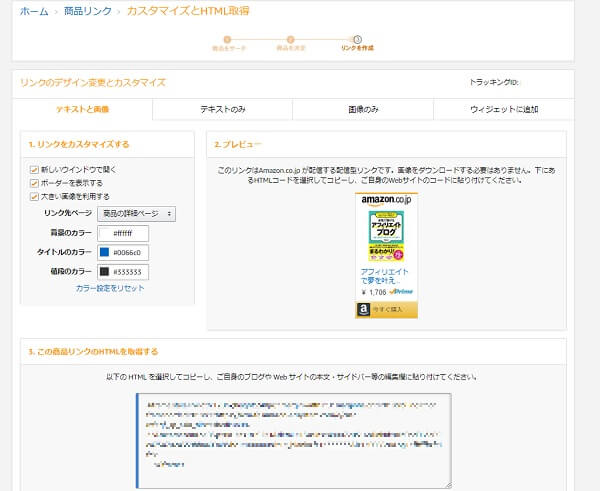
Task: Click Prime badge in preview
Action: tap(401, 292)
